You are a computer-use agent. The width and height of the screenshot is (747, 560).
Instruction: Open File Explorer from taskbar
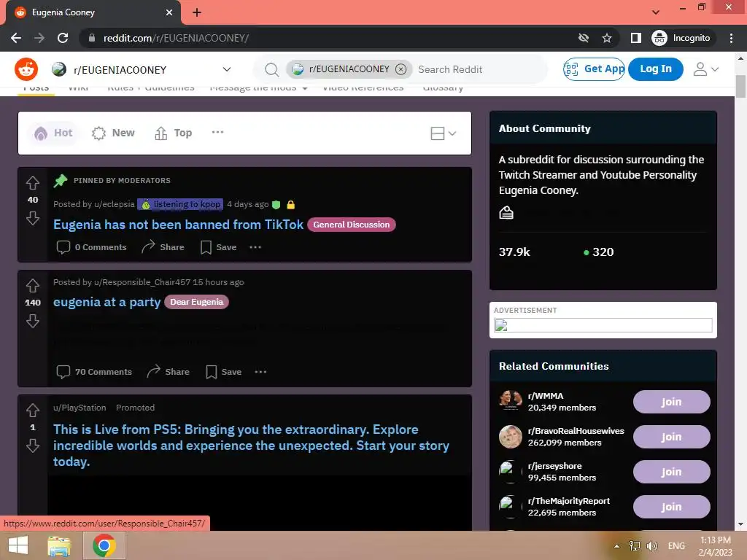(59, 545)
